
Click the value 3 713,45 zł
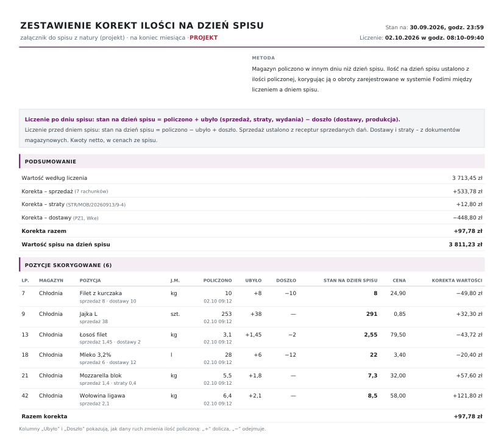point(467,178)
